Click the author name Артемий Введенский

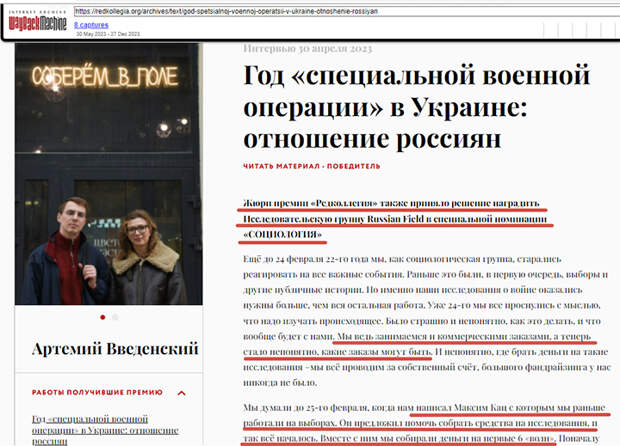pyautogui.click(x=115, y=349)
